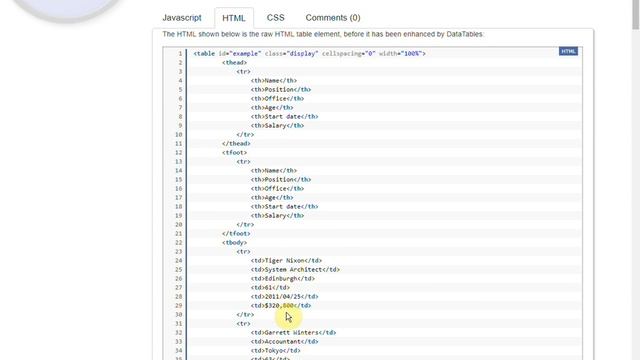Click the Tiger Nixon cell line

pos(286,260)
